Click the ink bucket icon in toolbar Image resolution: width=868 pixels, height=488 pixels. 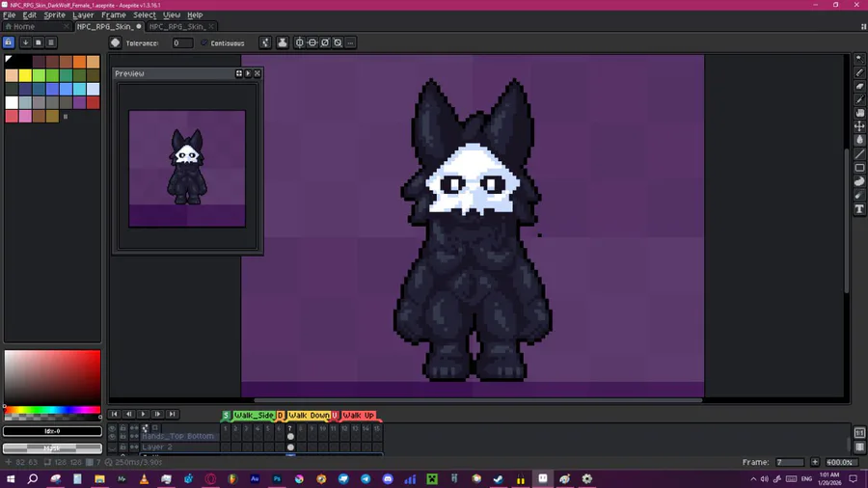(283, 42)
